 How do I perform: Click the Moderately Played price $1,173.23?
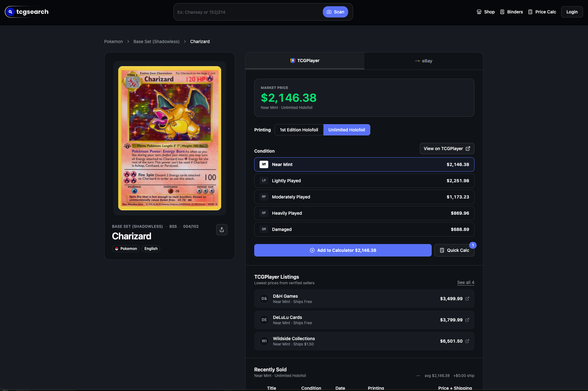point(458,197)
